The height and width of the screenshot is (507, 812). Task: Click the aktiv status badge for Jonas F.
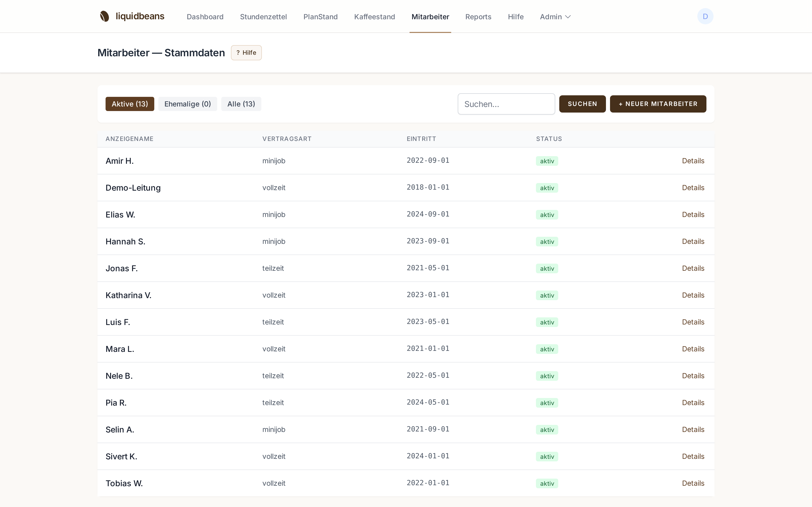tap(547, 269)
